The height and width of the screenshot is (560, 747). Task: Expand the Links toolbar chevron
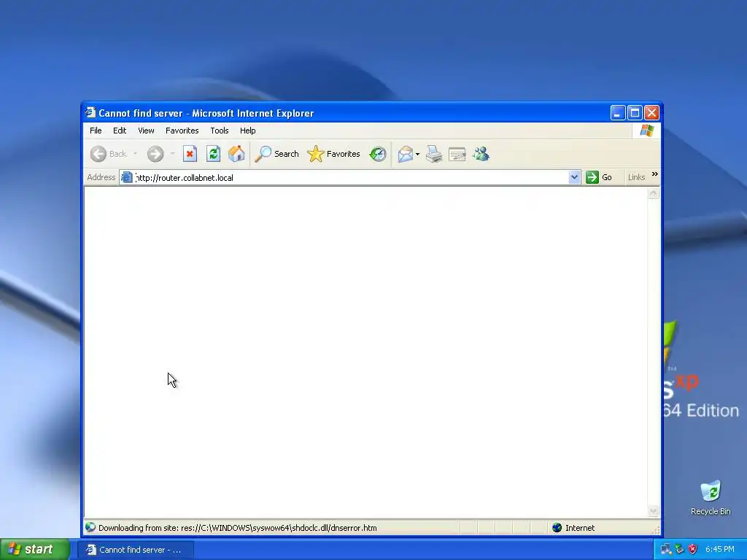[655, 174]
